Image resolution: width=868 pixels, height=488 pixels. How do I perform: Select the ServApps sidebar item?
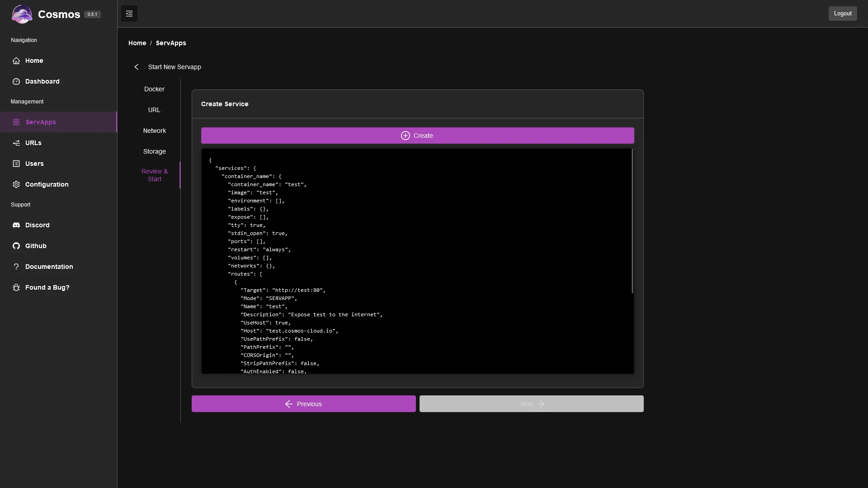(x=58, y=122)
